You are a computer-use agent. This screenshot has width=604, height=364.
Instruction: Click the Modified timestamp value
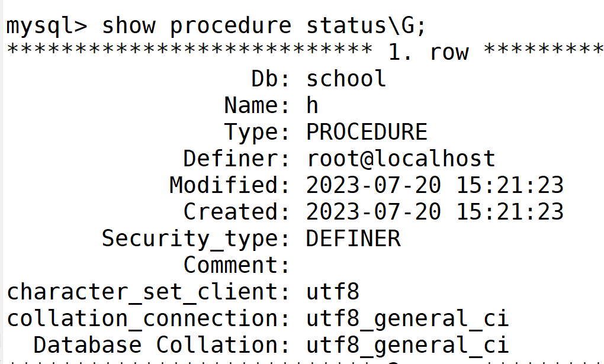[x=435, y=185]
